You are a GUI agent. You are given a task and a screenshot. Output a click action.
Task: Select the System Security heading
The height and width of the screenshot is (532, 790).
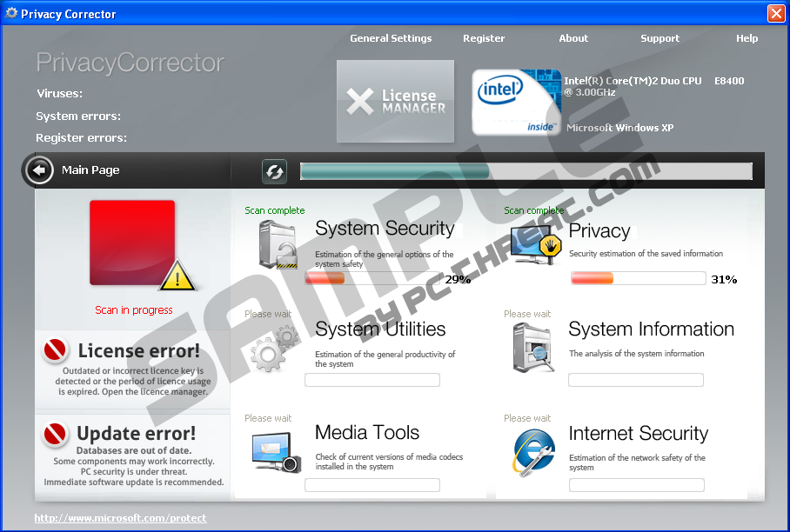tap(385, 229)
